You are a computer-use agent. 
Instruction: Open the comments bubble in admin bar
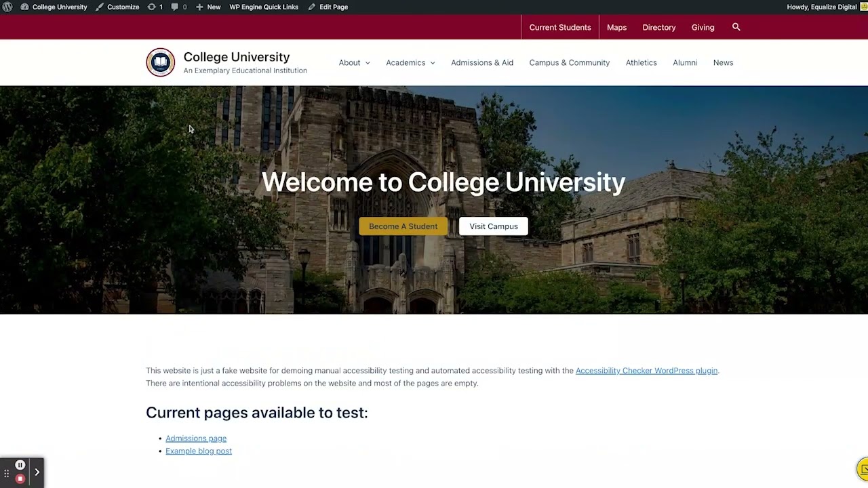(175, 7)
